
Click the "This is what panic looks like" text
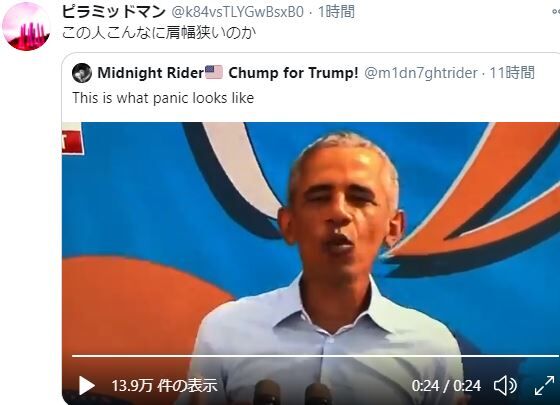(x=163, y=98)
